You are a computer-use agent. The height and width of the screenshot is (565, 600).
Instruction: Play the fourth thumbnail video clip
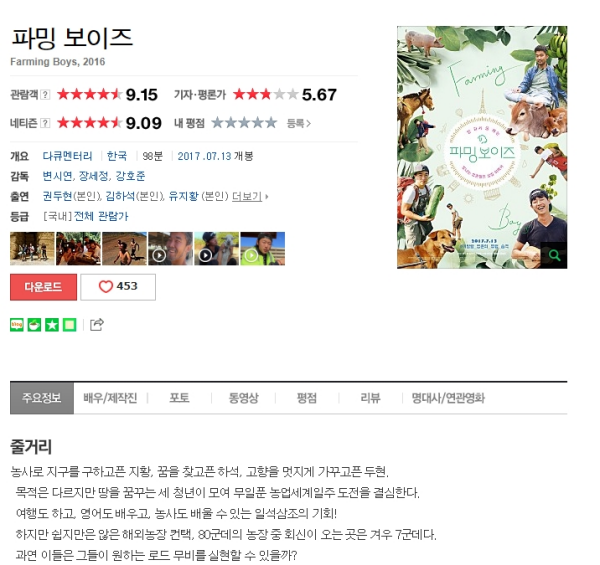(x=170, y=249)
